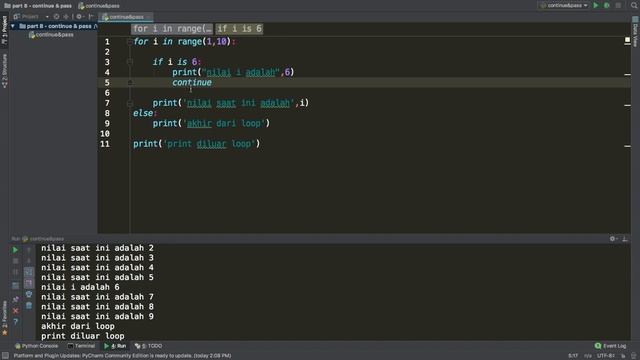640x360 pixels.
Task: Jump to warning stripe mark near line 4
Action: point(627,74)
